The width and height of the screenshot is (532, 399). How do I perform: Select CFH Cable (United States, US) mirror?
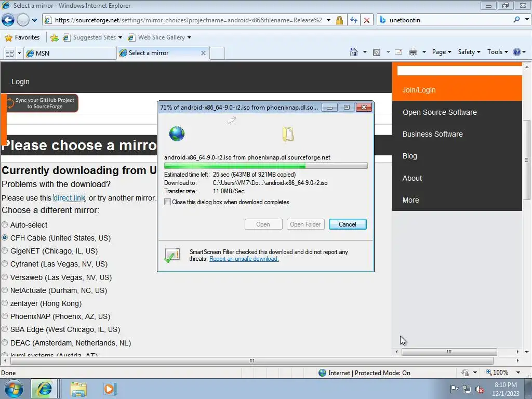tap(5, 238)
